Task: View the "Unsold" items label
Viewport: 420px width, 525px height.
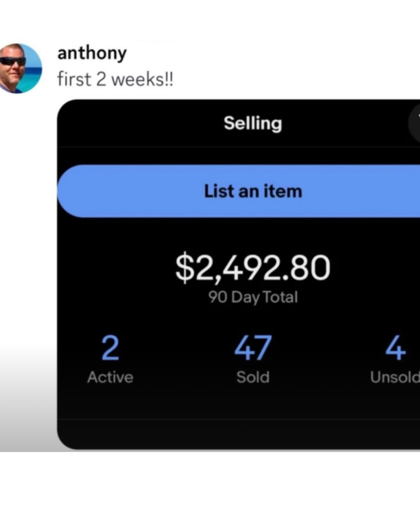Action: 394,377
